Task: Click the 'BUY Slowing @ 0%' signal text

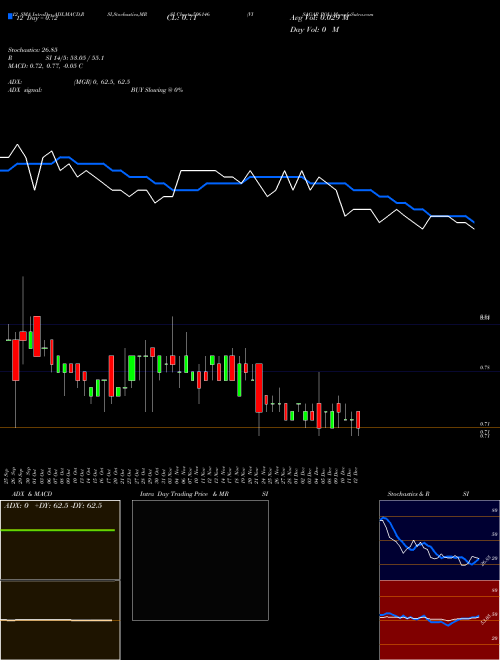Action: coord(157,90)
